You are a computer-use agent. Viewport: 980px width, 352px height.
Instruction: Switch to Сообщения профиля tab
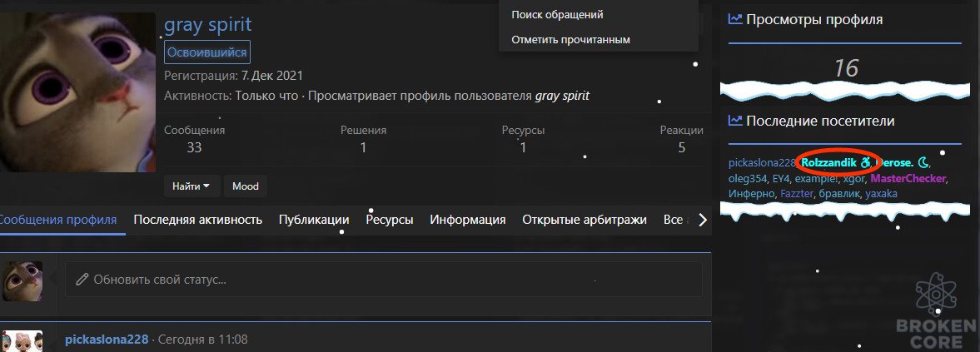click(57, 220)
